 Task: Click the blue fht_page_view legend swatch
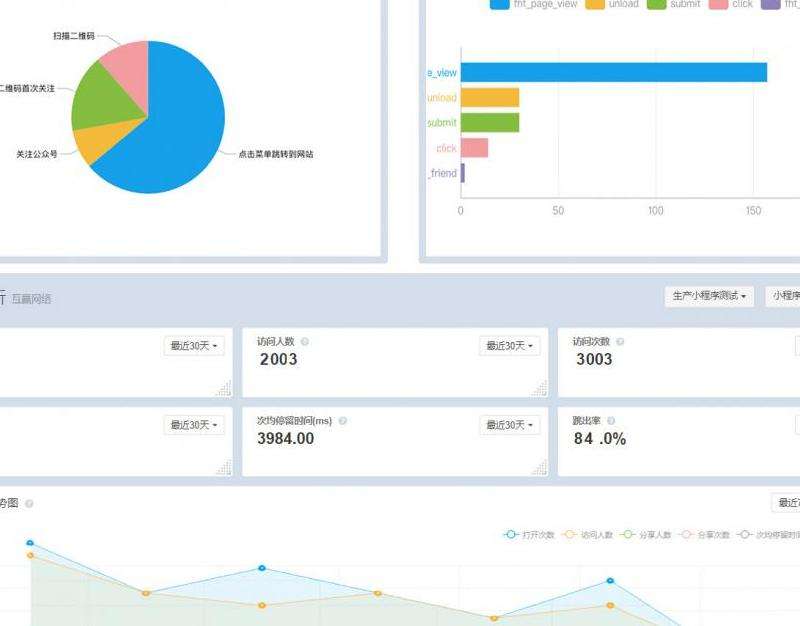tap(500, 5)
